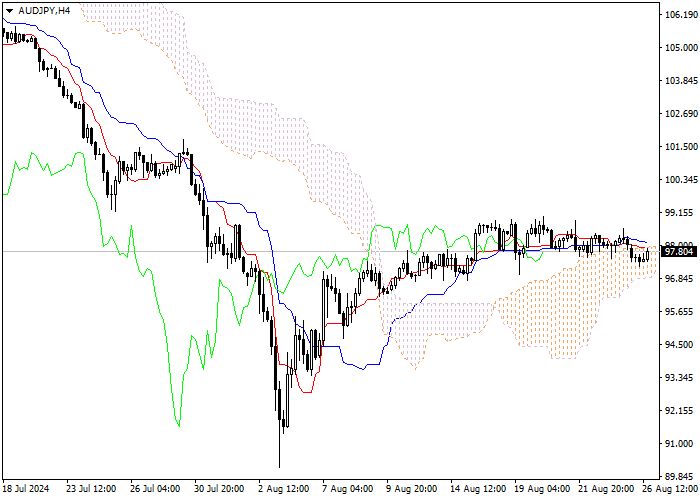This screenshot has width=700, height=500.
Task: Click the 95.655 price axis label
Action: (x=681, y=312)
